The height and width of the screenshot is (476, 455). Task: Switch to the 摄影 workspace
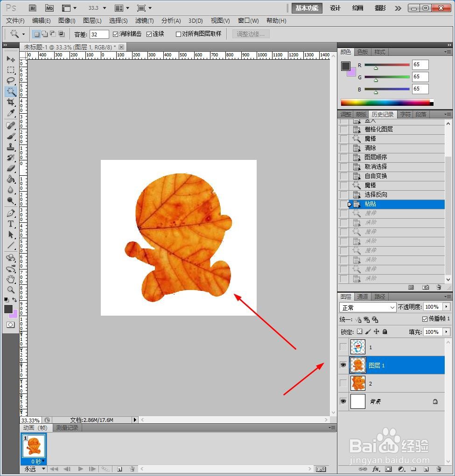pyautogui.click(x=380, y=8)
